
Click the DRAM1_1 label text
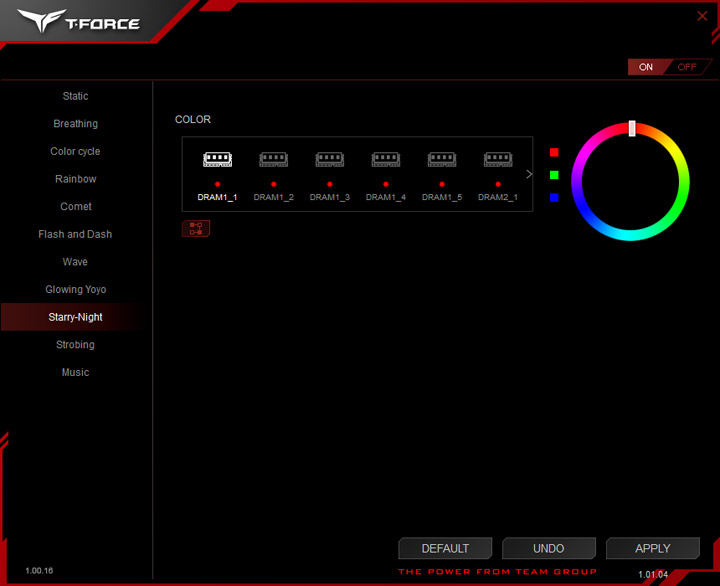217,197
